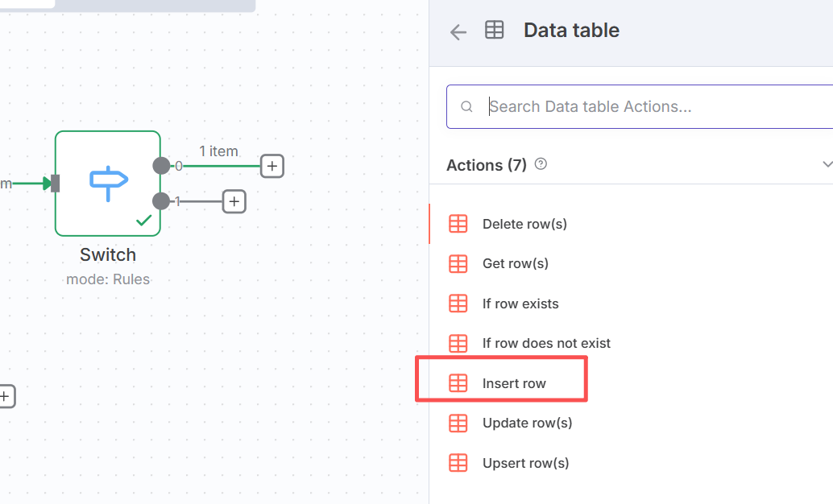Click the table icon beside Insert row
833x504 pixels.
tap(458, 383)
